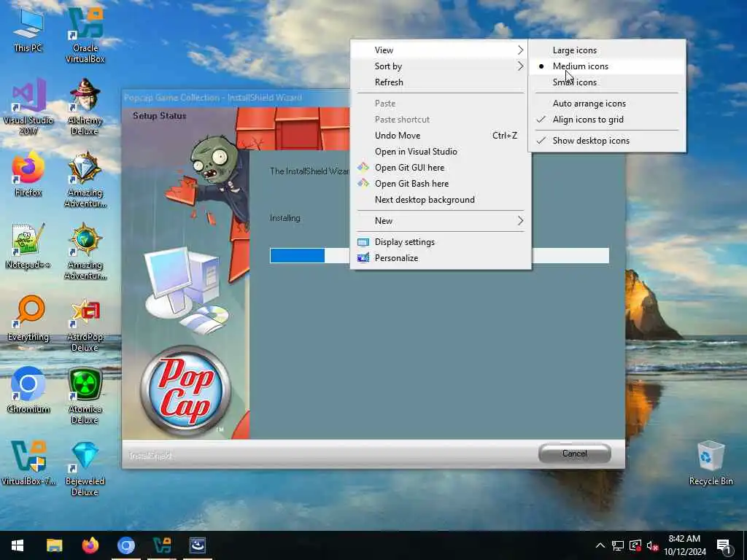
Task: Click the taskbar clock and date
Action: [x=684, y=545]
